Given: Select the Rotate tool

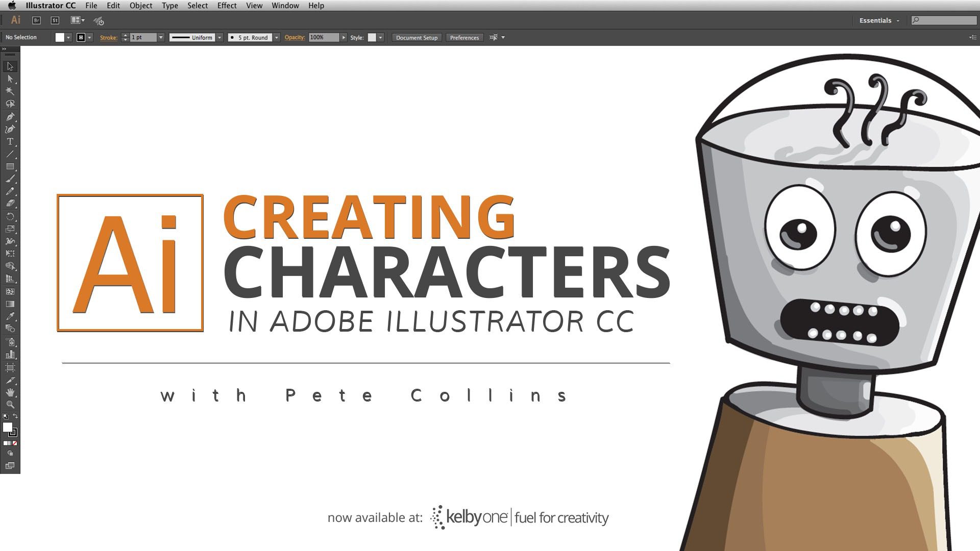Looking at the screenshot, I should [x=10, y=217].
